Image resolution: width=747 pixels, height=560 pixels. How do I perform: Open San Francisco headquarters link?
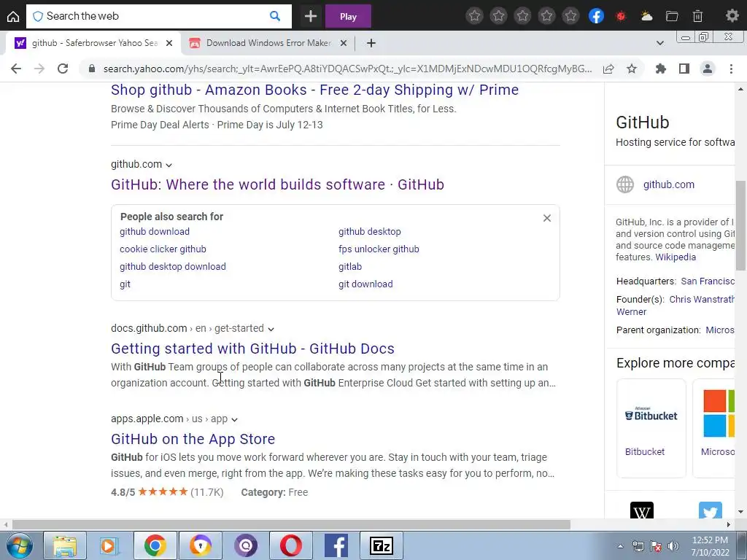click(x=708, y=281)
